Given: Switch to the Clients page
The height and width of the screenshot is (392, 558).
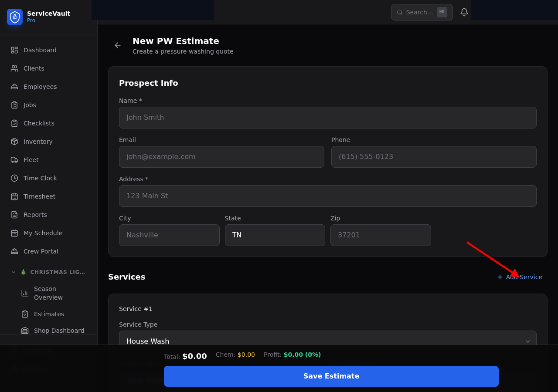Looking at the screenshot, I should click(x=34, y=68).
